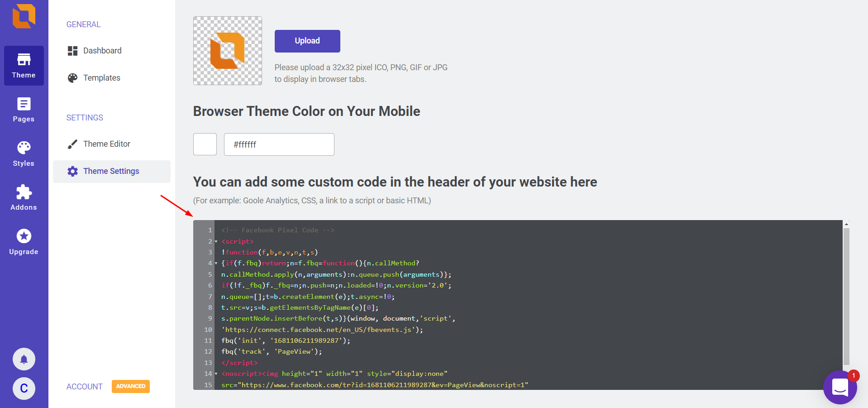Open the account avatar labeled C

pos(24,389)
